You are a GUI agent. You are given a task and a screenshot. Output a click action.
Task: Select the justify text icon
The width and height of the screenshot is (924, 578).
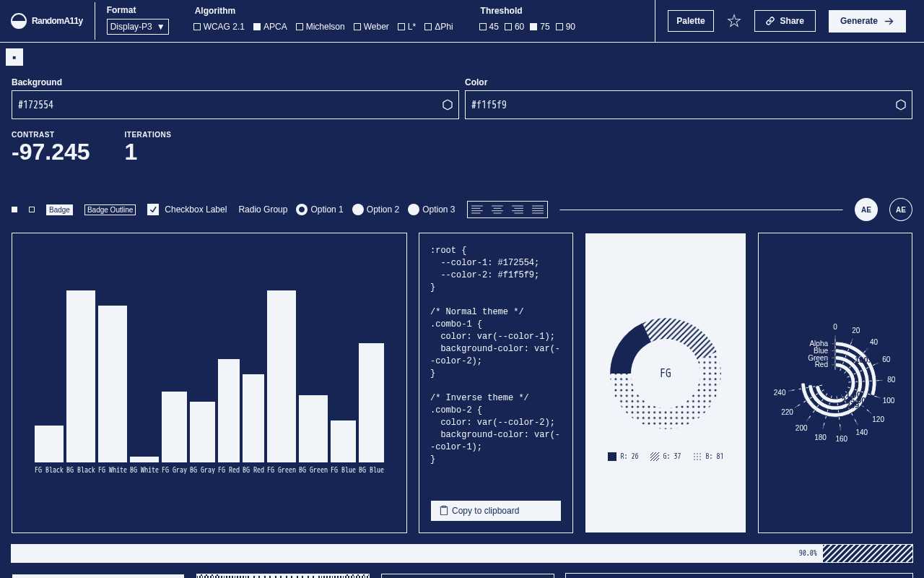tap(538, 210)
